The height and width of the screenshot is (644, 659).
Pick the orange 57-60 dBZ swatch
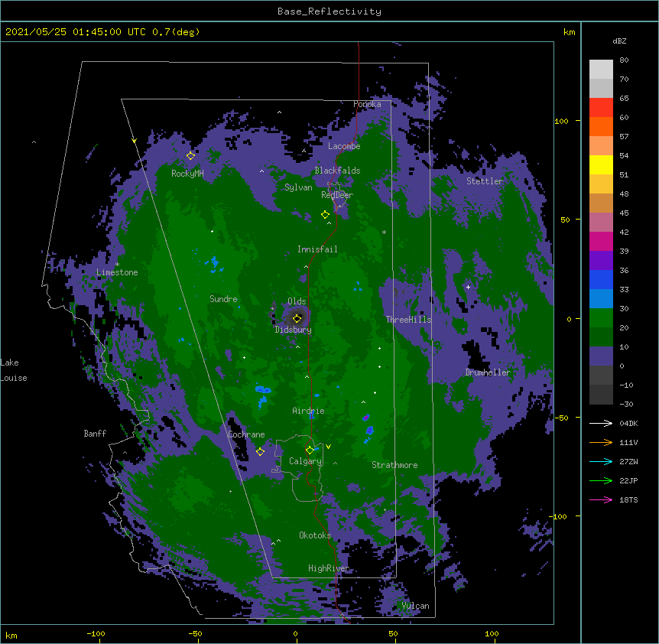click(601, 126)
